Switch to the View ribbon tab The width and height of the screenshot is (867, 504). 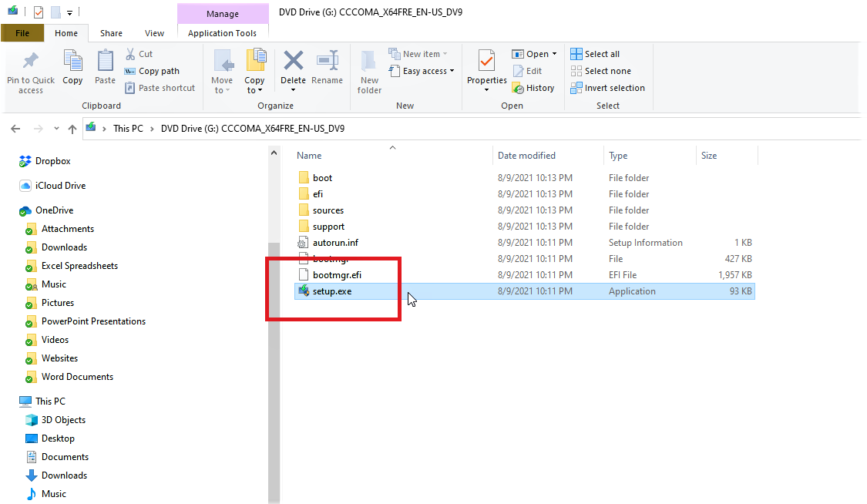(154, 33)
